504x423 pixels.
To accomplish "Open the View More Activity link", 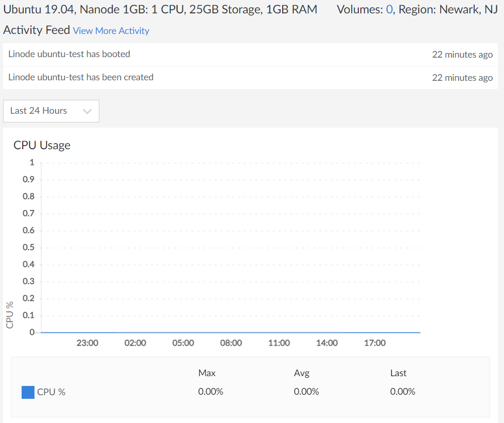I will (x=111, y=31).
